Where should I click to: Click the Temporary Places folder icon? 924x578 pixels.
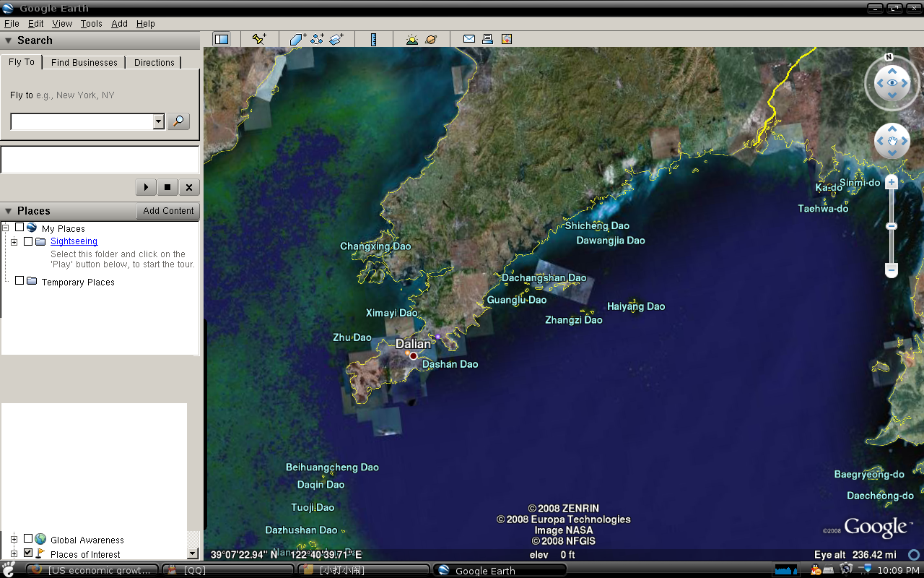tap(32, 281)
